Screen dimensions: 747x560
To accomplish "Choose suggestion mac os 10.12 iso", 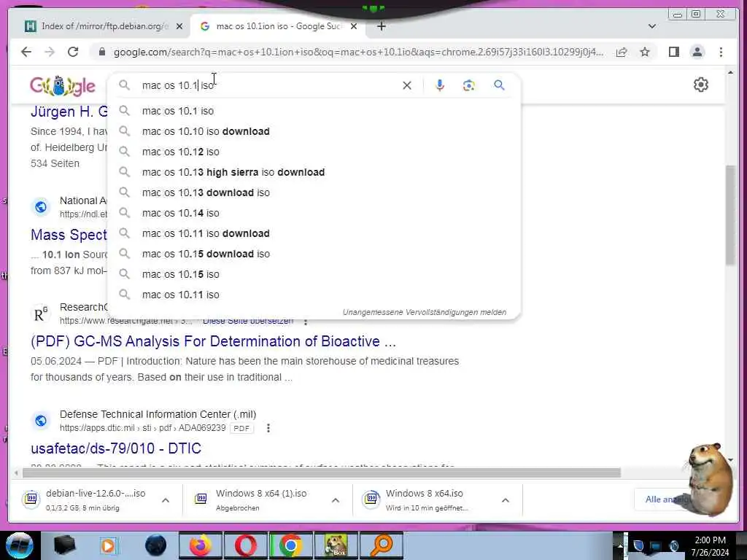I will tap(314, 152).
